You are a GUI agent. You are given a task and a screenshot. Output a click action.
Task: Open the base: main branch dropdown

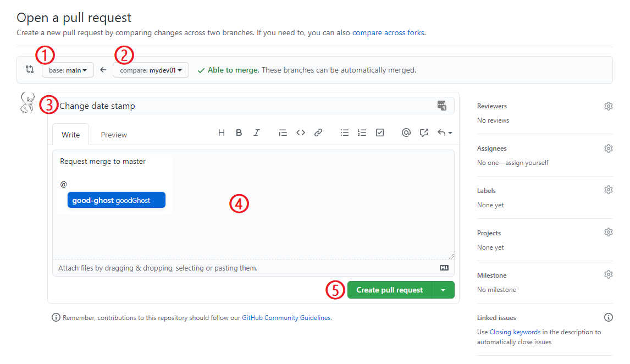68,70
